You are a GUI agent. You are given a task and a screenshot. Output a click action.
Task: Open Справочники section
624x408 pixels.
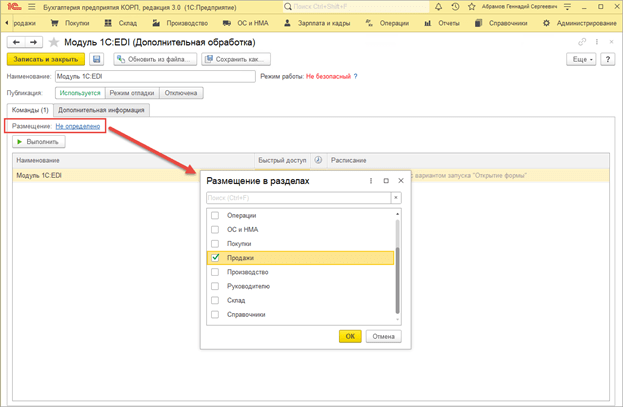501,23
